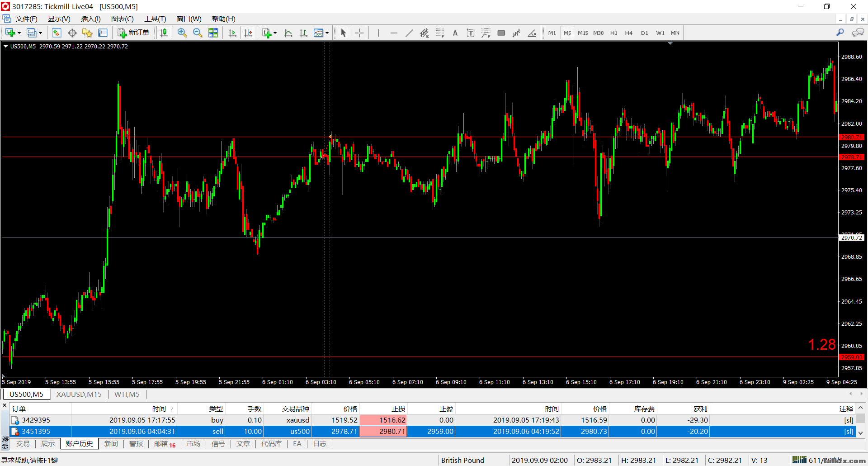Screen dimensions: 868x466
Task: Click the chat bubbles icon
Action: click(858, 33)
